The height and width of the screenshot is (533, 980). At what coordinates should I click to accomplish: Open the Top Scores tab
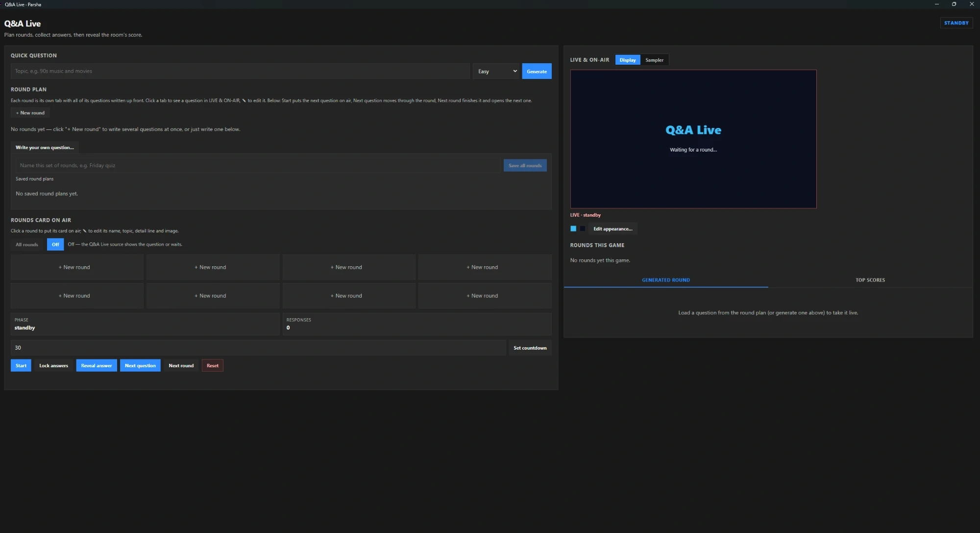click(870, 280)
